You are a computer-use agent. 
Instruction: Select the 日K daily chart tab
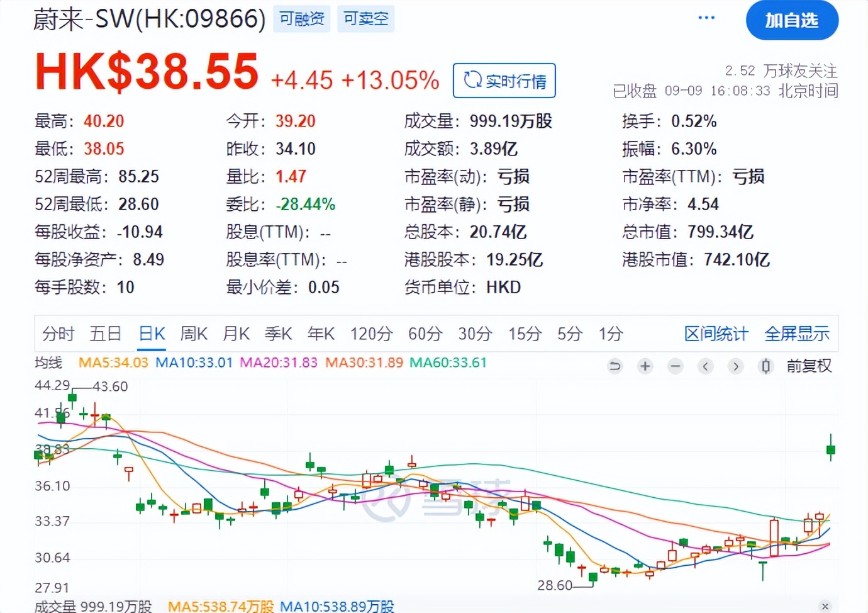151,334
